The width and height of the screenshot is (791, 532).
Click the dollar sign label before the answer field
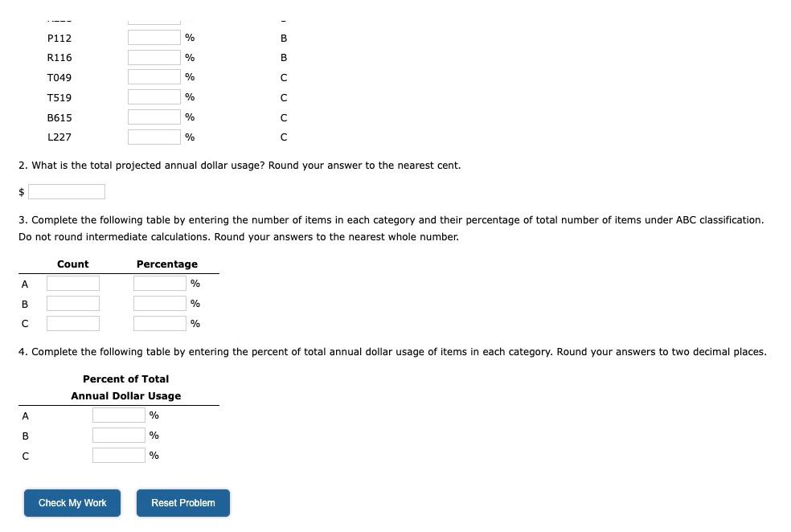21,191
